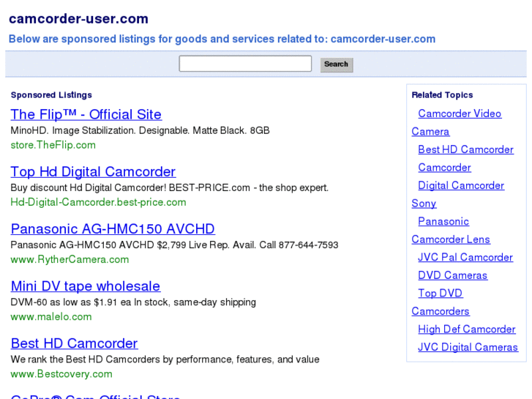
Task: Select Camcorder Lens related topic
Action: pyautogui.click(x=451, y=239)
